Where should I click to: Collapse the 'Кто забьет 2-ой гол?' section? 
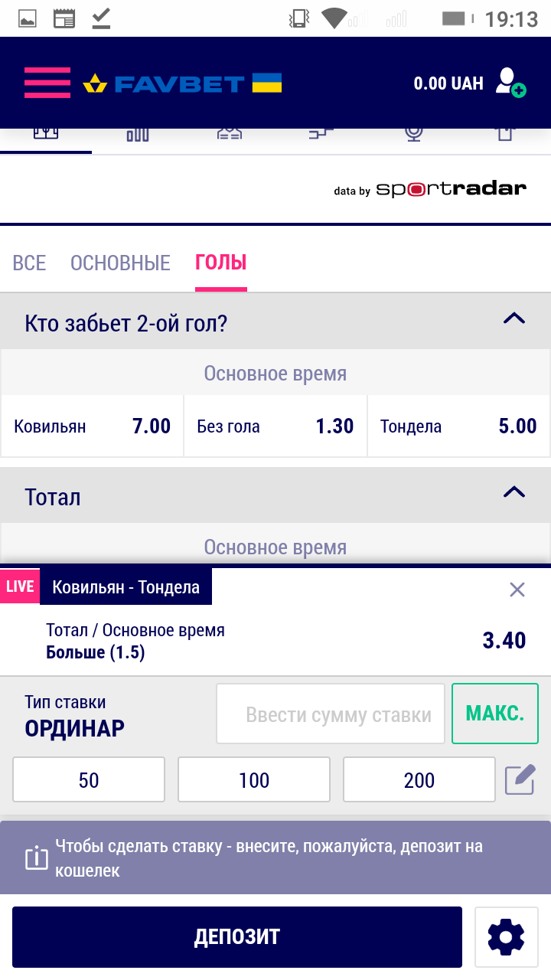pyautogui.click(x=514, y=318)
